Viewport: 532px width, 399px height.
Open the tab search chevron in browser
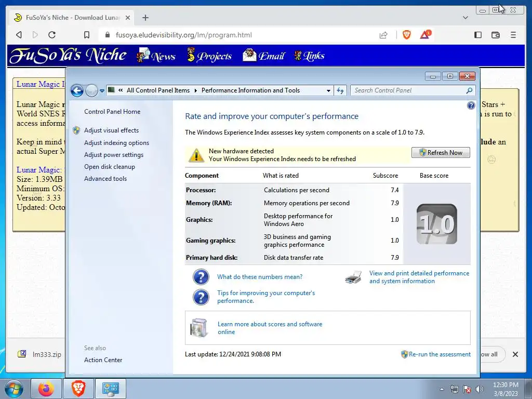(465, 18)
